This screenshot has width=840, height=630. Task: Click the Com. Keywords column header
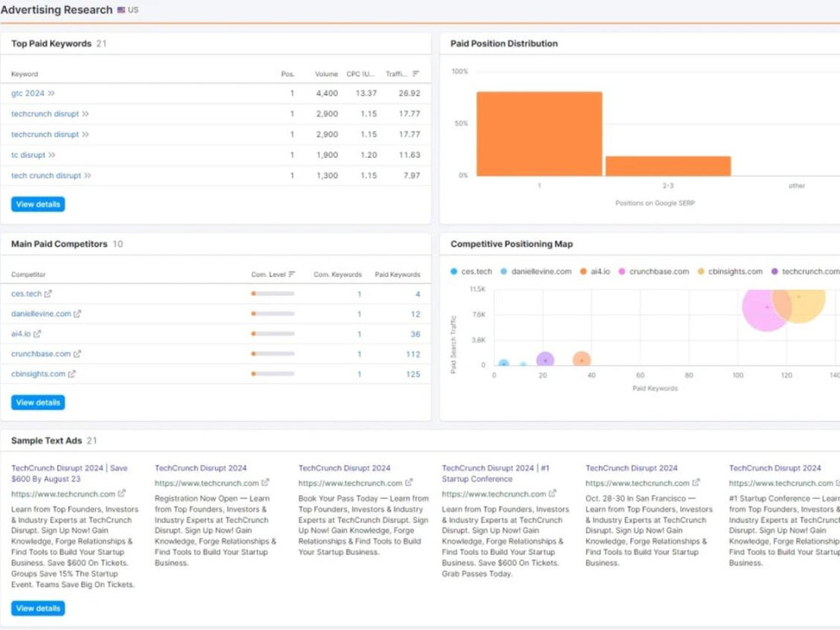coord(338,275)
